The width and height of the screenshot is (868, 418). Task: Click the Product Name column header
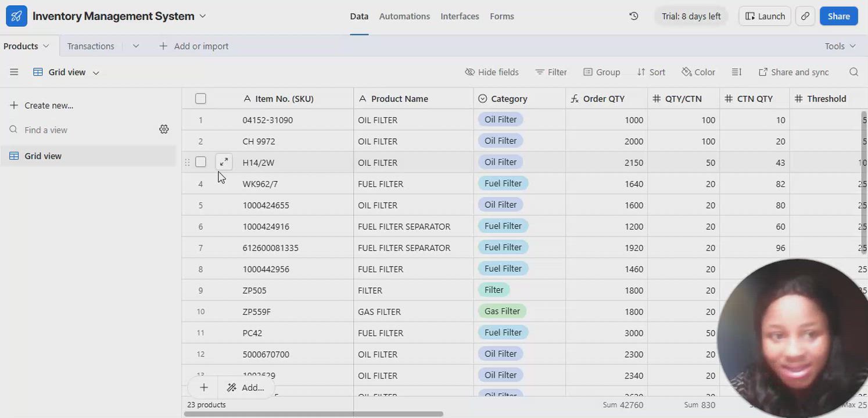414,99
